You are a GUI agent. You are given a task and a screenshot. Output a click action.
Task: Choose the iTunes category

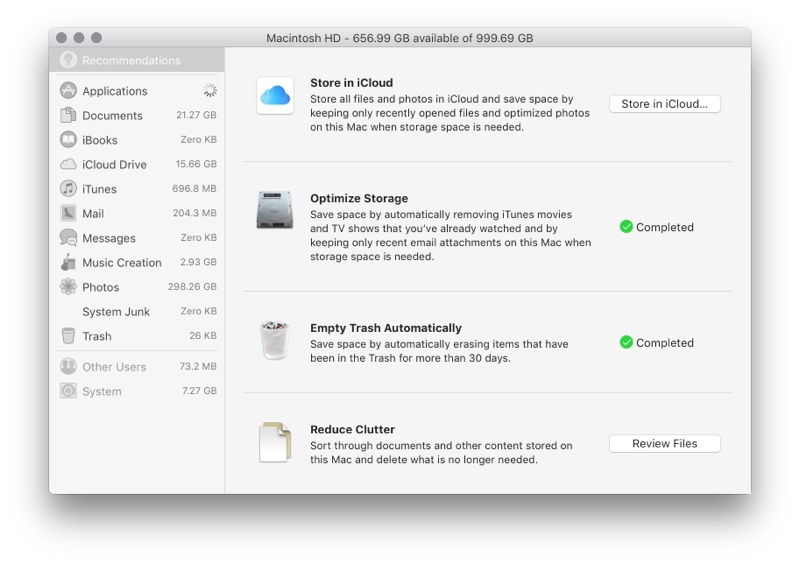[x=138, y=189]
